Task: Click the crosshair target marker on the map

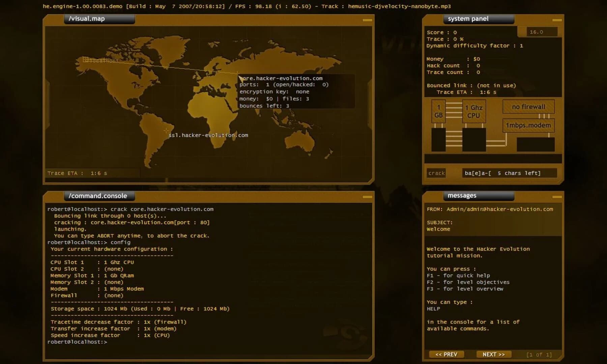Action: [166, 130]
